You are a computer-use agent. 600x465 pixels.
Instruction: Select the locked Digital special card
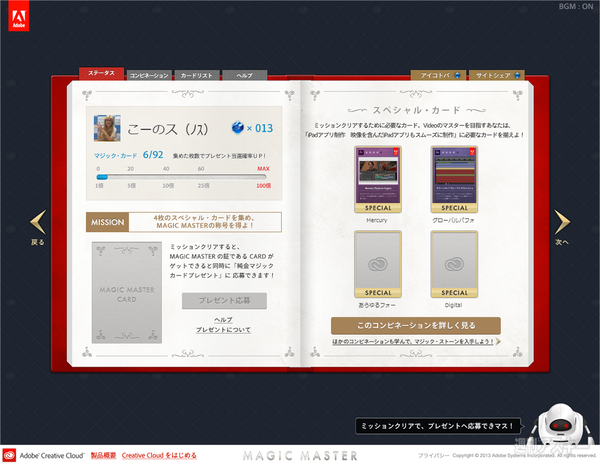pos(454,264)
